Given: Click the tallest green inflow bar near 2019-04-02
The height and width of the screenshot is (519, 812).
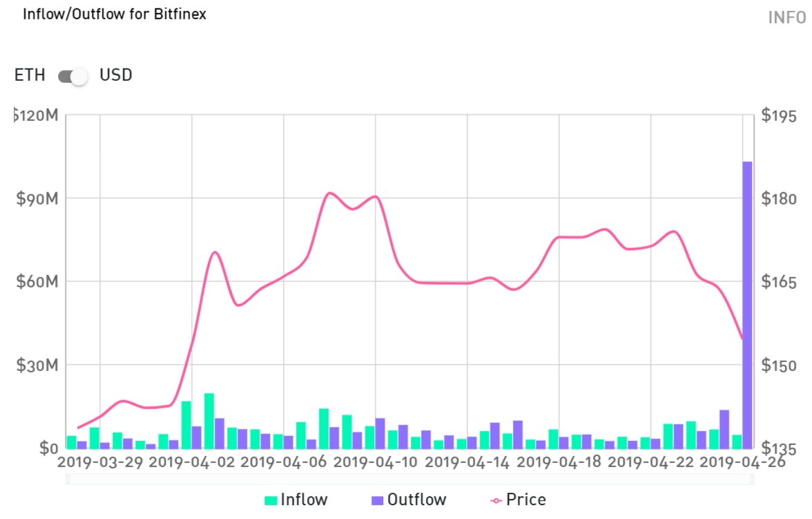Looking at the screenshot, I should pyautogui.click(x=208, y=422).
